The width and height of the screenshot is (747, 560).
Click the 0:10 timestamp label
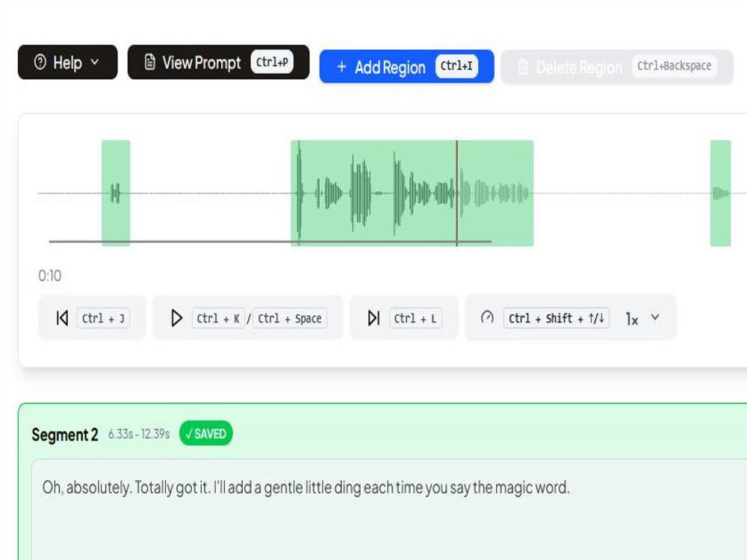pos(50,276)
